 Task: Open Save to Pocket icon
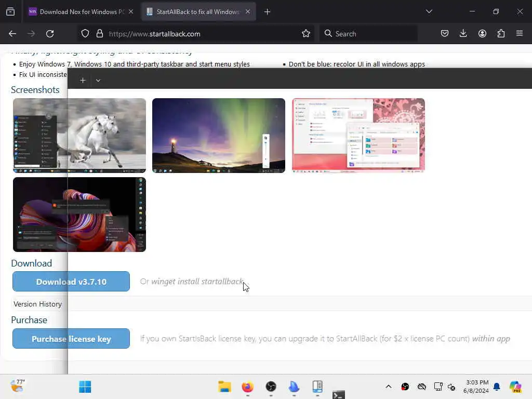coord(445,34)
